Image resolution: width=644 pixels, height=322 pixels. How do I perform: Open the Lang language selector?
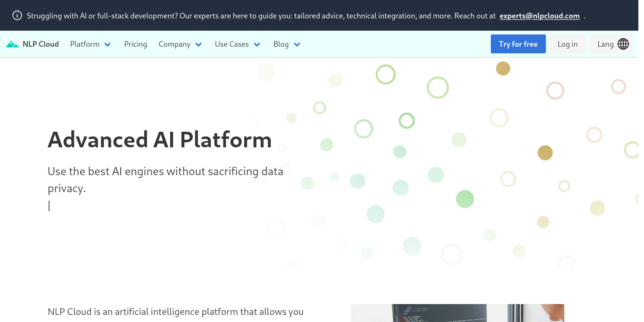611,44
